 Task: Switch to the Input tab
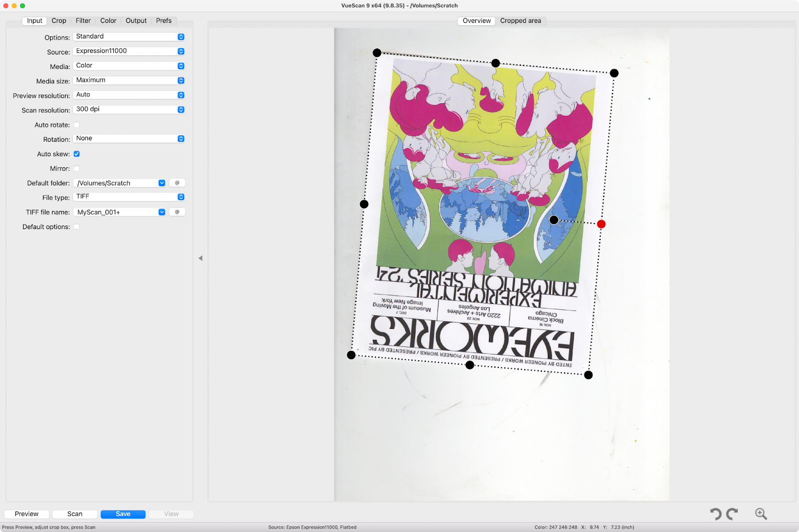click(34, 21)
